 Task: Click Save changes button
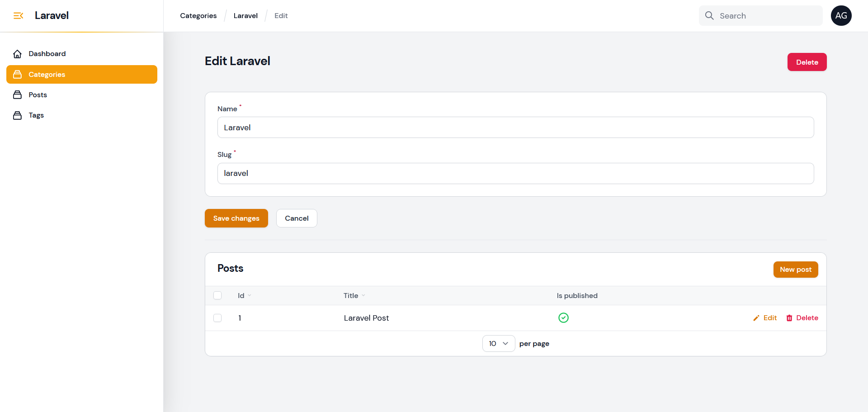coord(236,218)
